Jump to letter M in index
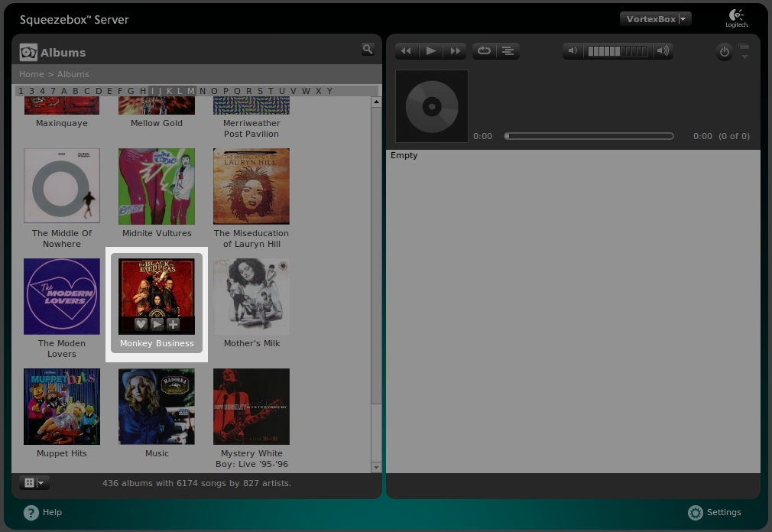This screenshot has width=772, height=532. tap(190, 91)
